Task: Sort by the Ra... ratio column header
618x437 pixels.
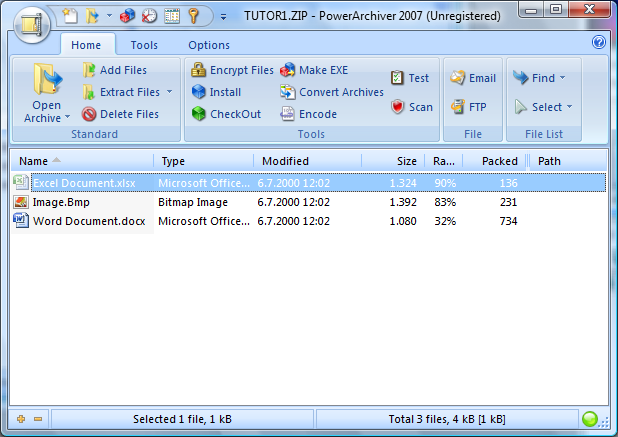Action: 444,161
